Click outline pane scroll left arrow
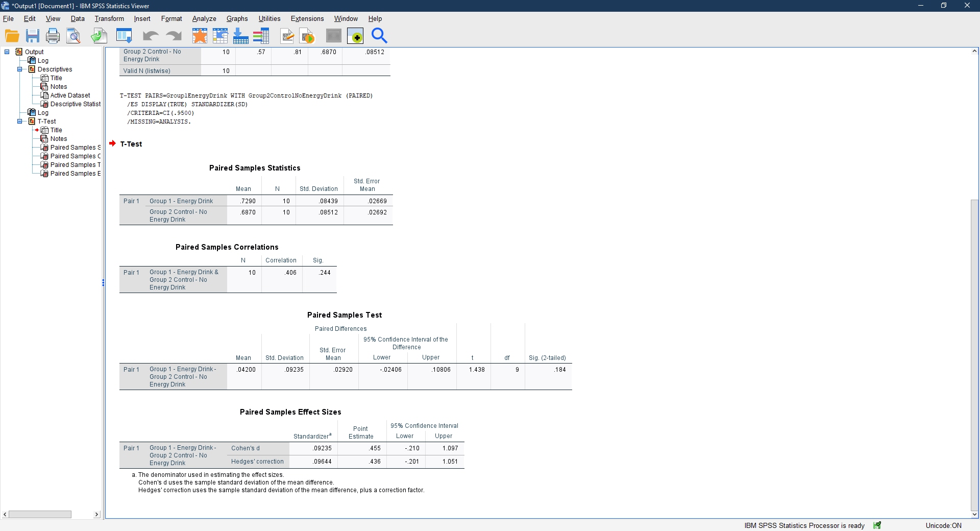 tap(5, 514)
